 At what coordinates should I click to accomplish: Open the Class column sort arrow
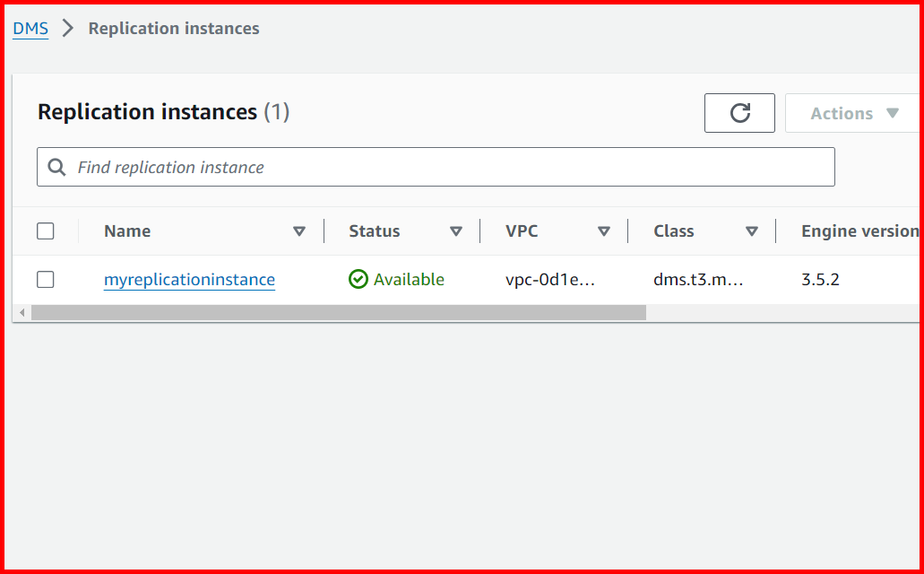pyautogui.click(x=752, y=230)
